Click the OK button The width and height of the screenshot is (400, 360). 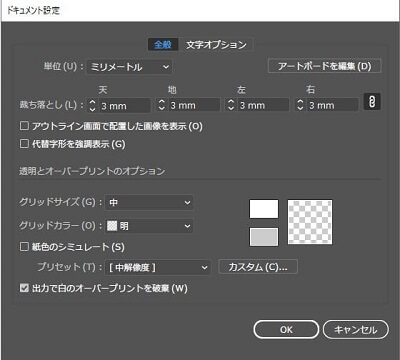point(286,330)
